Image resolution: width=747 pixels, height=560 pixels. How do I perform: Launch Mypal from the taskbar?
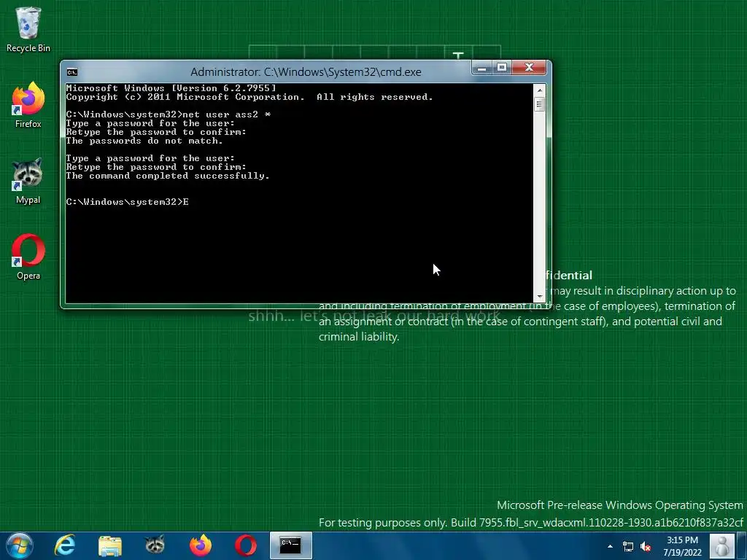point(155,545)
